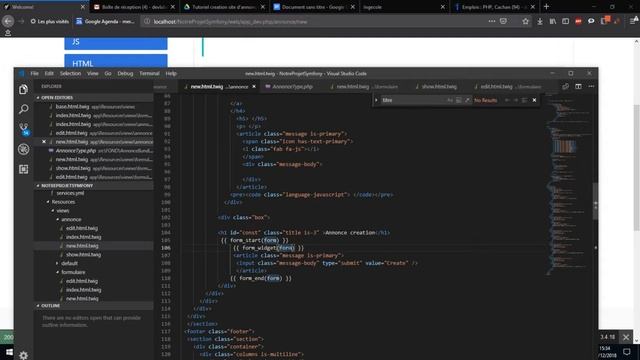Click the minimap in the editor

pos(569,184)
